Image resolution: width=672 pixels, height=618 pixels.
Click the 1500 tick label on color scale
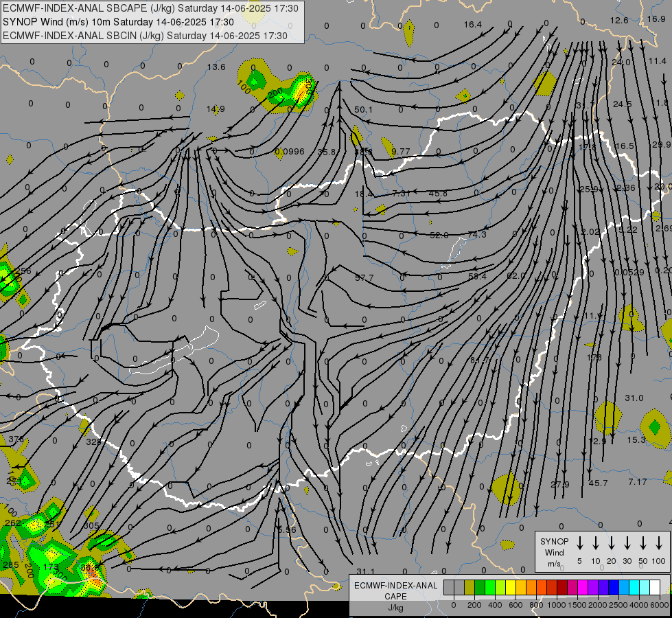[577, 605]
